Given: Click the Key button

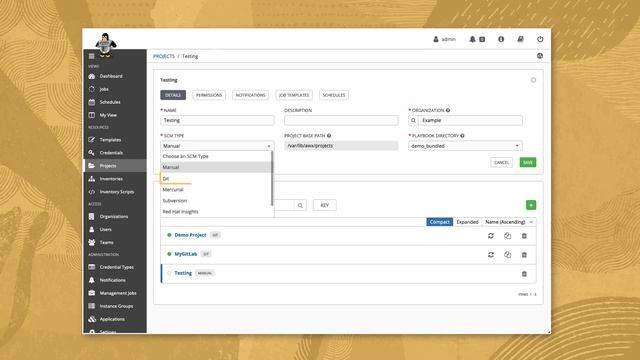Looking at the screenshot, I should tap(324, 205).
